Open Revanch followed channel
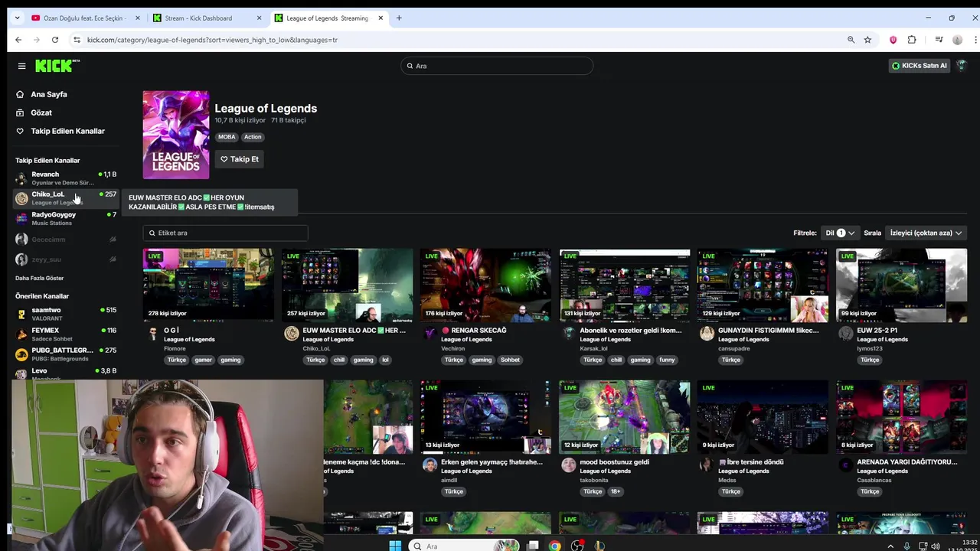 click(x=66, y=178)
